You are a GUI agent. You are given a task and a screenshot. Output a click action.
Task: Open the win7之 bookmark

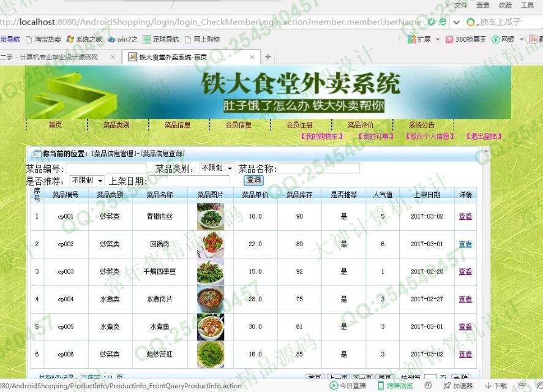(123, 39)
